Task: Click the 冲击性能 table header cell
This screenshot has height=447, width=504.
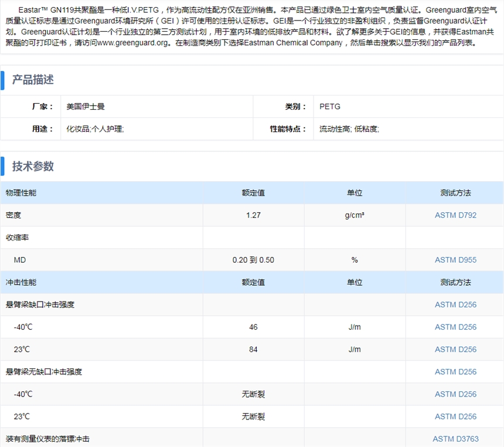Action: 21,282
